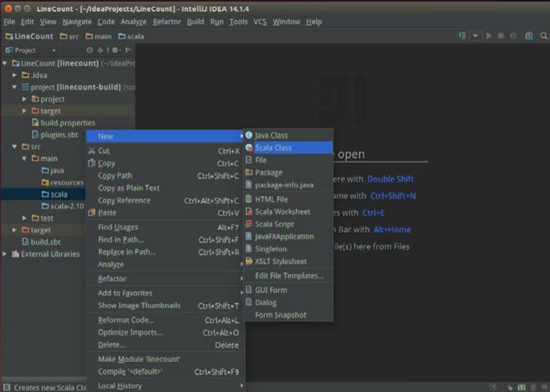
Task: Choose Replace in Path... entry
Action: (x=165, y=252)
